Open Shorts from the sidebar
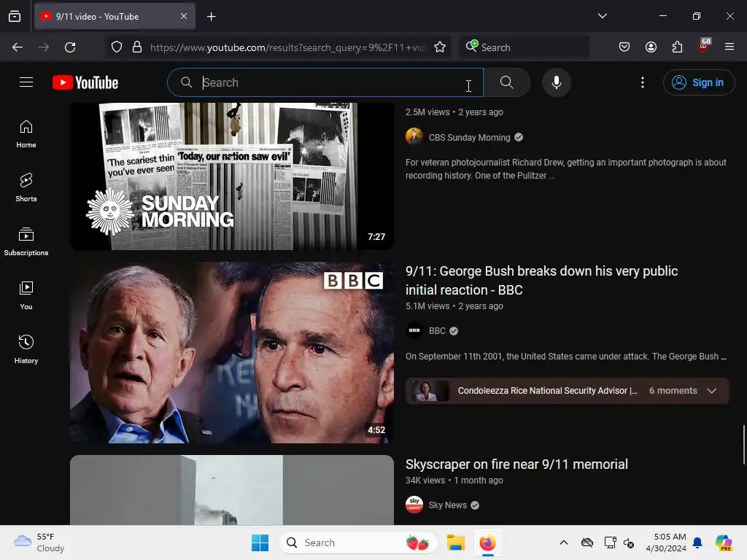The image size is (747, 560). pos(26,187)
